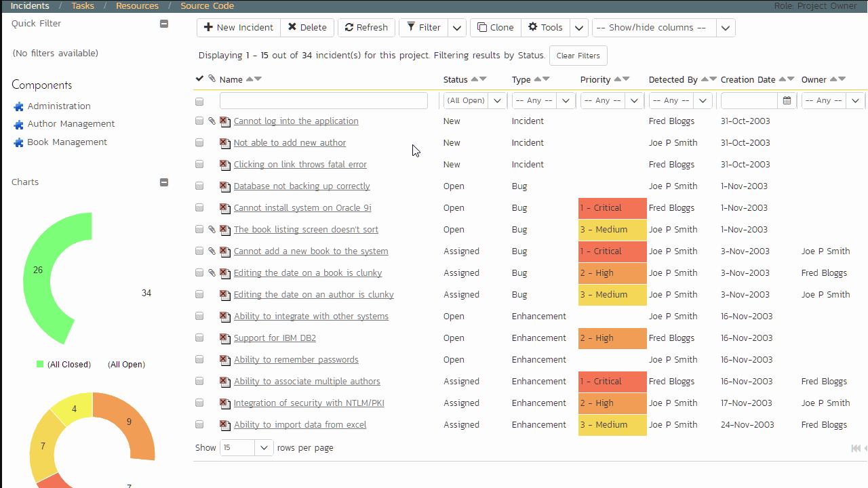Select the New Incident plus icon

pos(208,27)
